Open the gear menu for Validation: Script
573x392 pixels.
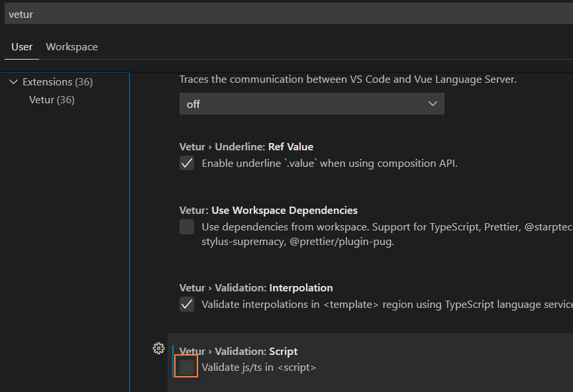pos(158,348)
